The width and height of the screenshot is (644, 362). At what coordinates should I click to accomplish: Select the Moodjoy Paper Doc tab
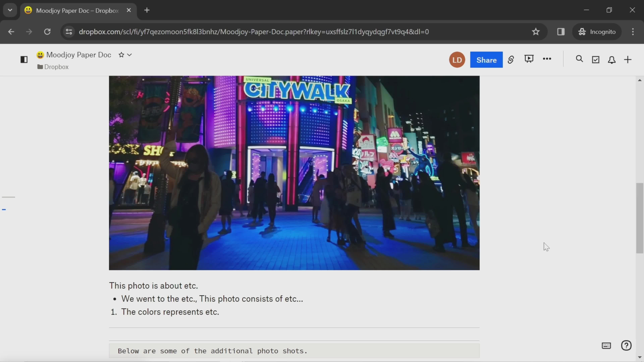coord(78,11)
